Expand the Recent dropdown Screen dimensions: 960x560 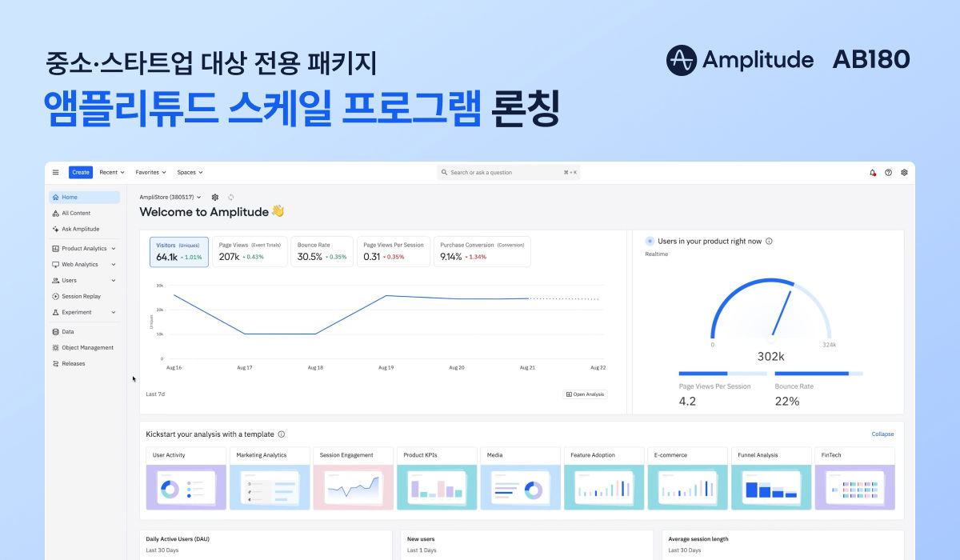click(111, 172)
